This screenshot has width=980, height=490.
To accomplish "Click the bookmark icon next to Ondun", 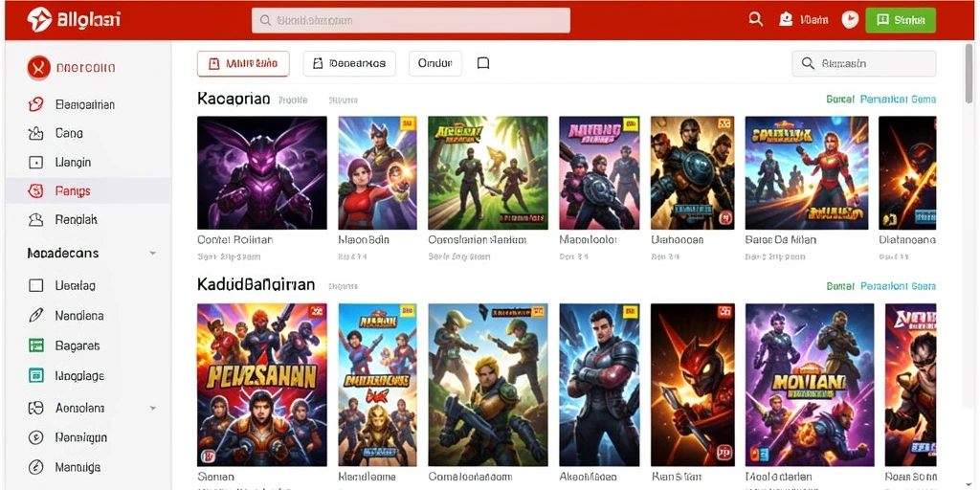I will point(483,63).
